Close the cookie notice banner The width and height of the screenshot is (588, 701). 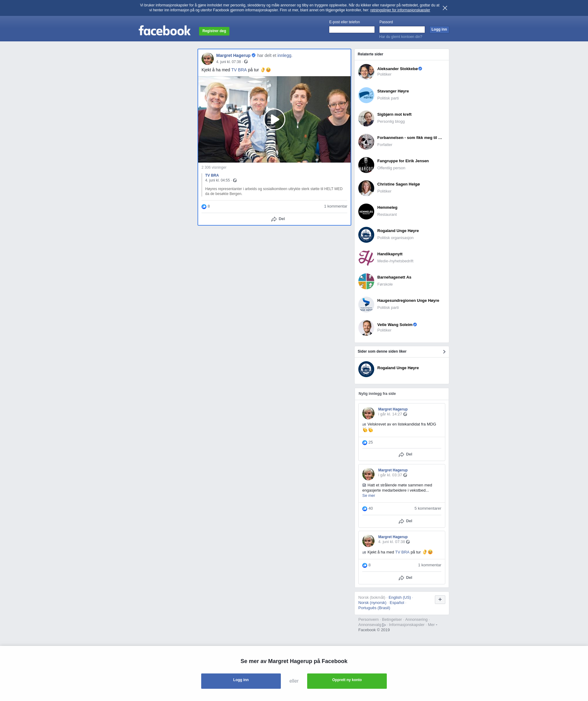[x=445, y=8]
